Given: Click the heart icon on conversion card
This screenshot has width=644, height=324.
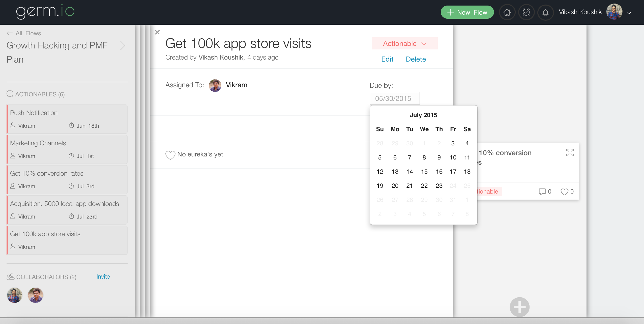Looking at the screenshot, I should (564, 192).
